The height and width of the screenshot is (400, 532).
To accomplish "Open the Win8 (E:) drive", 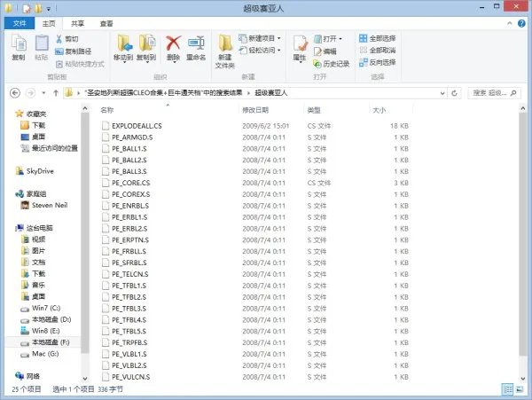I will pyautogui.click(x=41, y=331).
